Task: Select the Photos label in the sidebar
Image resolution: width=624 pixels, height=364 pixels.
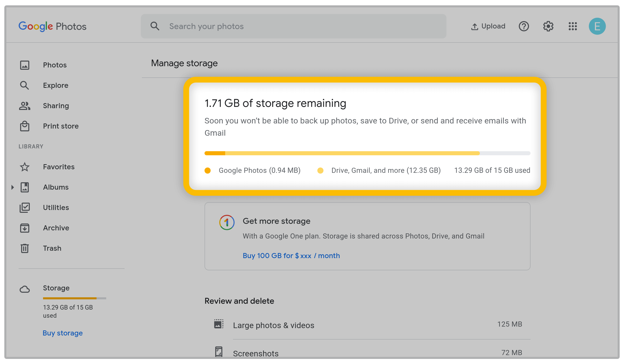Action: tap(55, 65)
